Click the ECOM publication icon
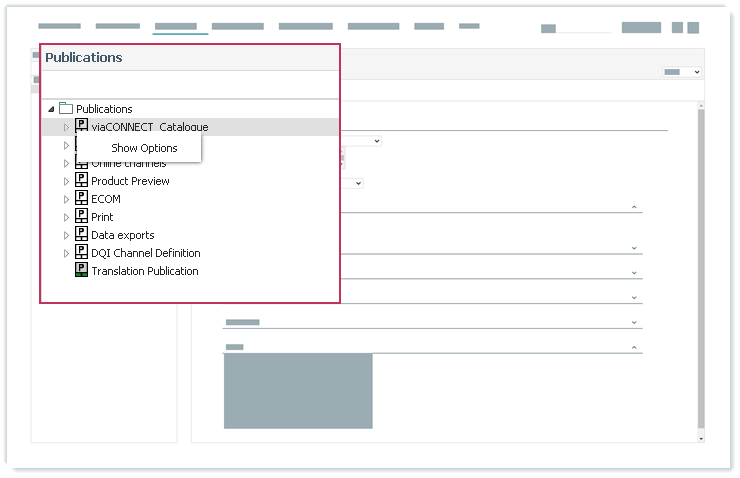Image resolution: width=740 pixels, height=478 pixels. (x=81, y=199)
